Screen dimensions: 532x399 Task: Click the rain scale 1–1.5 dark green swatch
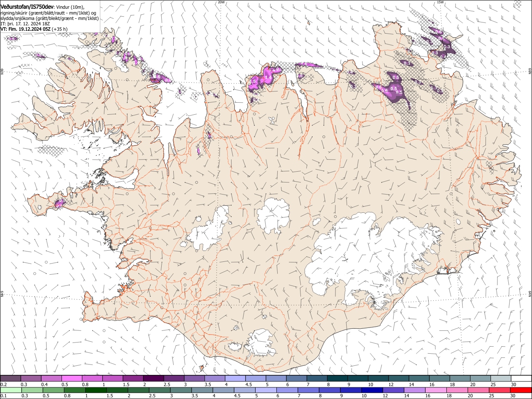tap(96, 390)
